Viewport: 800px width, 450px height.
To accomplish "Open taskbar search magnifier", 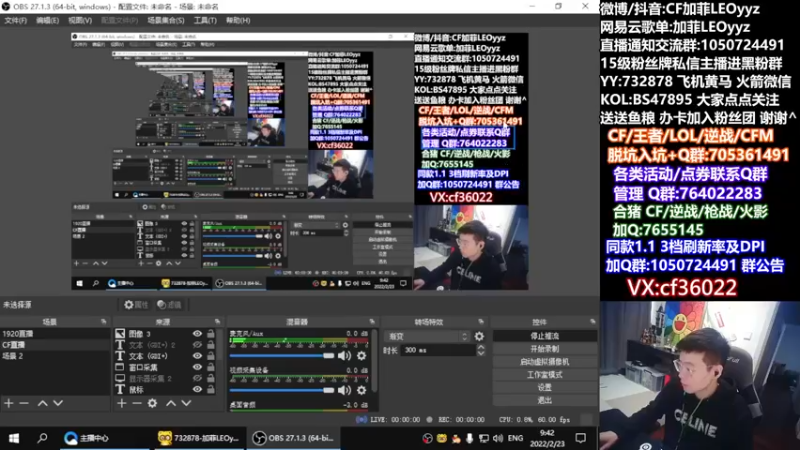I will pyautogui.click(x=42, y=438).
